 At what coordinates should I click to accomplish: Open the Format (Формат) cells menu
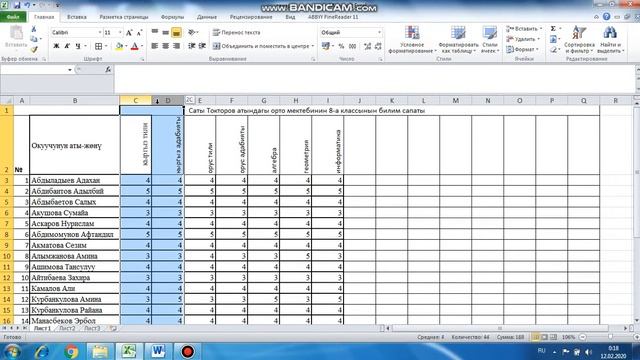coord(523,49)
